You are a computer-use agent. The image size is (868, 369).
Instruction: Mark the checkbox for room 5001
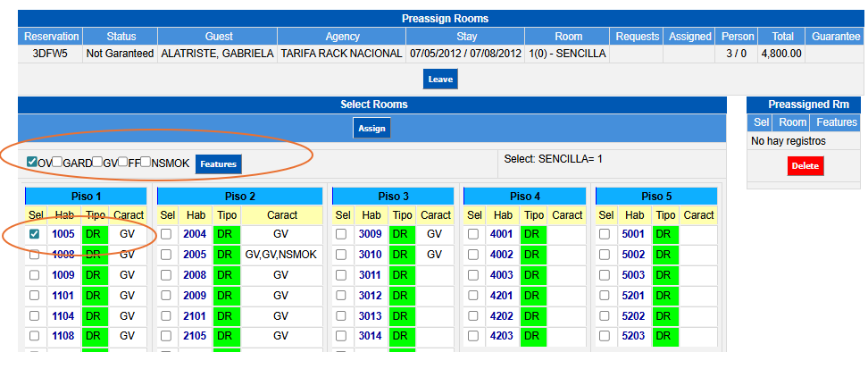click(x=605, y=234)
